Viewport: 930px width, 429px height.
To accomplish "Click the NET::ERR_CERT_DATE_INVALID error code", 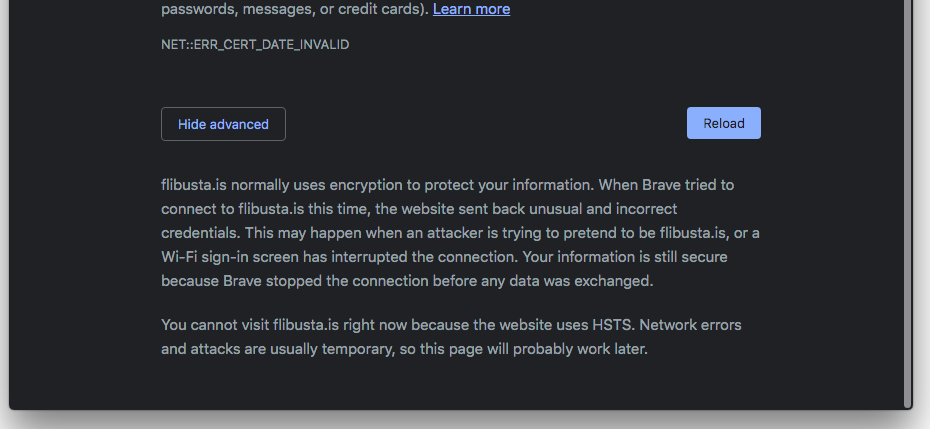I will pos(255,45).
